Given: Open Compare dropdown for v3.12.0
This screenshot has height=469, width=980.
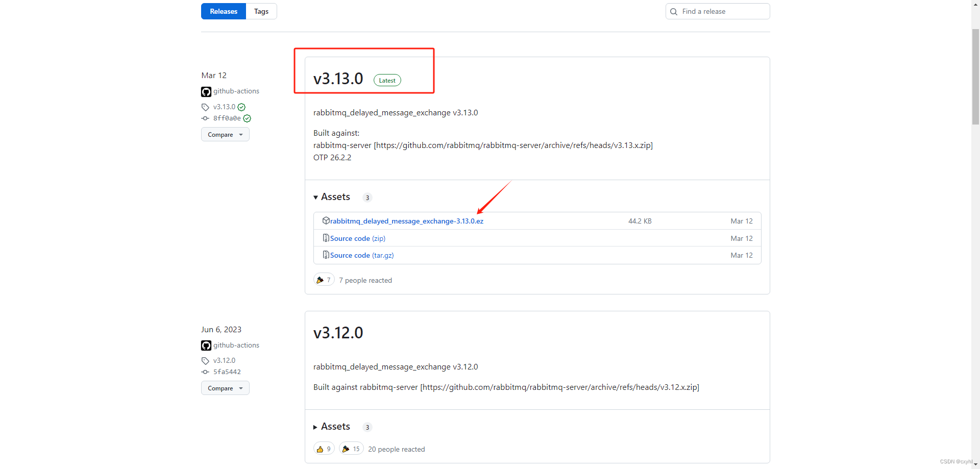Looking at the screenshot, I should tap(225, 388).
